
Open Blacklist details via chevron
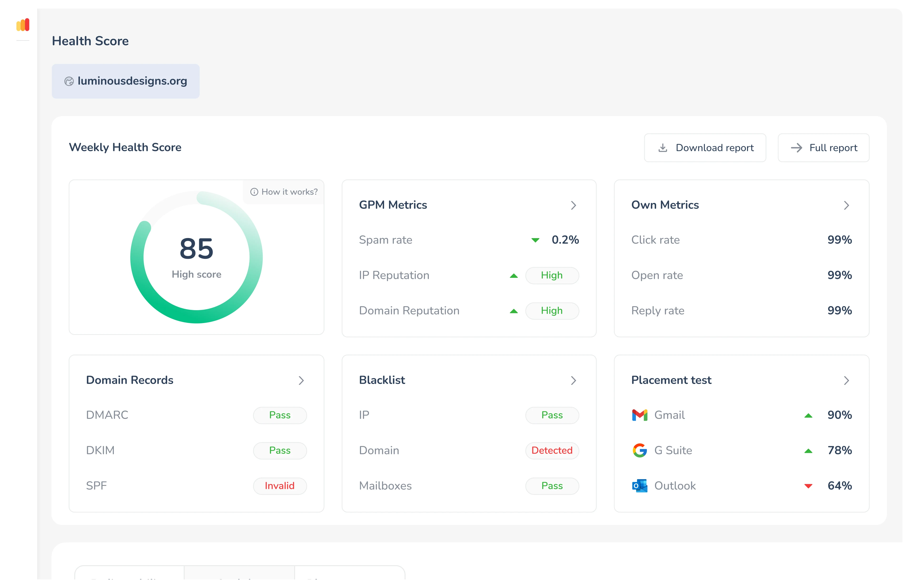[573, 380]
